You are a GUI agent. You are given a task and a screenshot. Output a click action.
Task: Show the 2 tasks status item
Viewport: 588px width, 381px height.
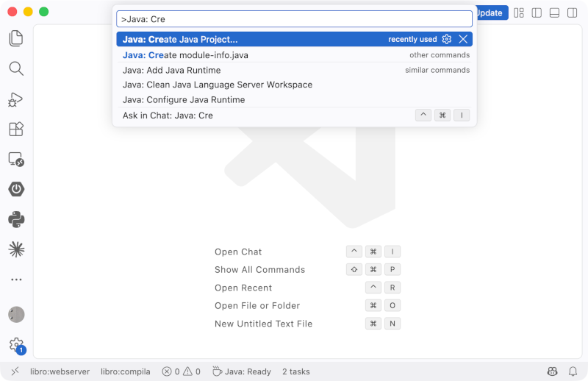(296, 371)
